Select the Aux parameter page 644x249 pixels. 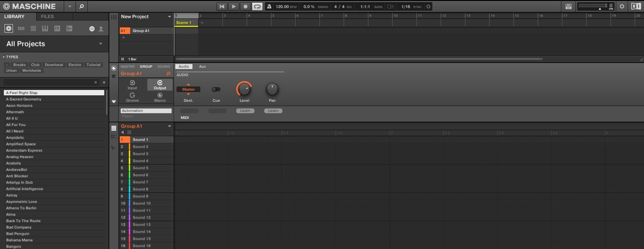[202, 67]
